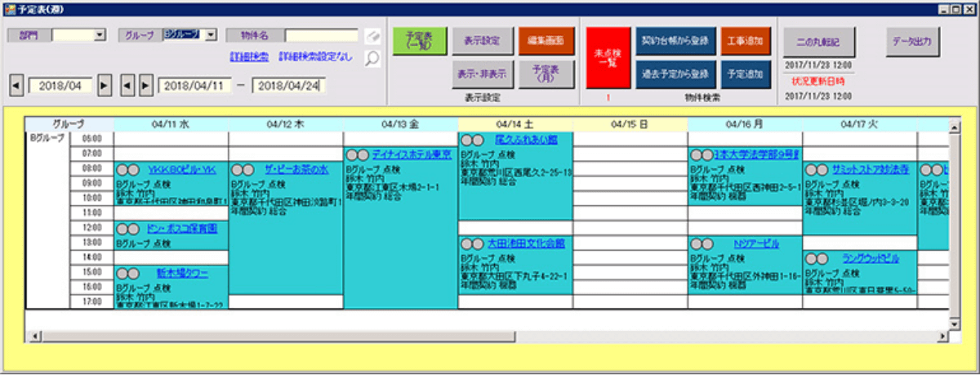The height and width of the screenshot is (375, 980).
Task: Click the end date field 2018/04/24
Action: click(x=289, y=85)
